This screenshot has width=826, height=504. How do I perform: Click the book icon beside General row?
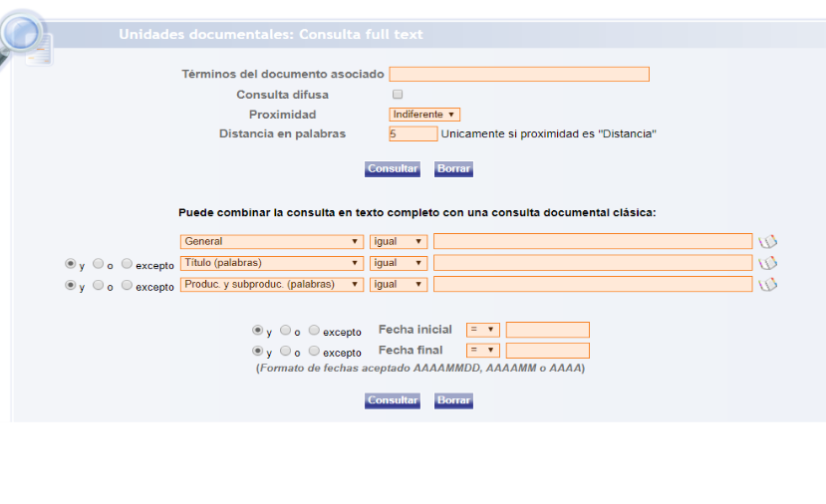[x=767, y=241]
